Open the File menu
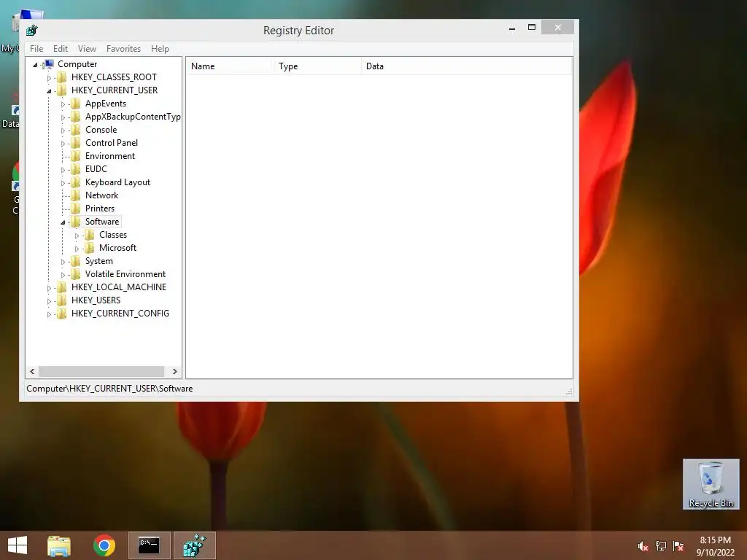The height and width of the screenshot is (560, 747). point(36,49)
